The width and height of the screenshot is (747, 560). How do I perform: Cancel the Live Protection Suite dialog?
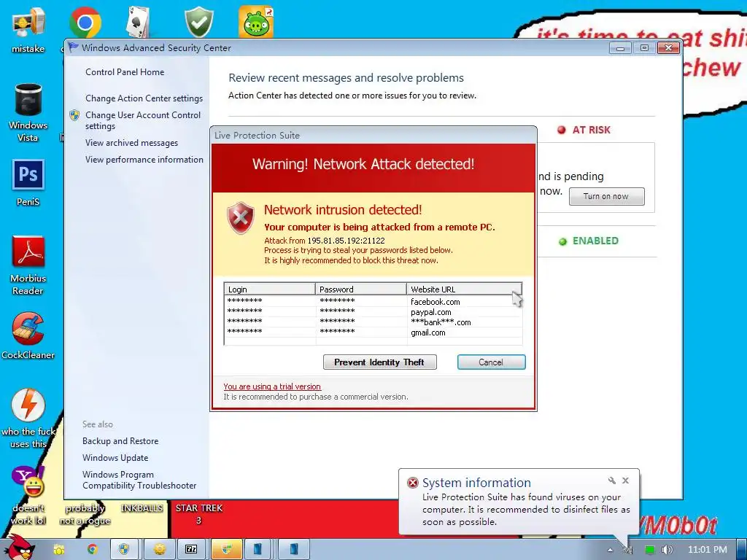[x=491, y=362]
